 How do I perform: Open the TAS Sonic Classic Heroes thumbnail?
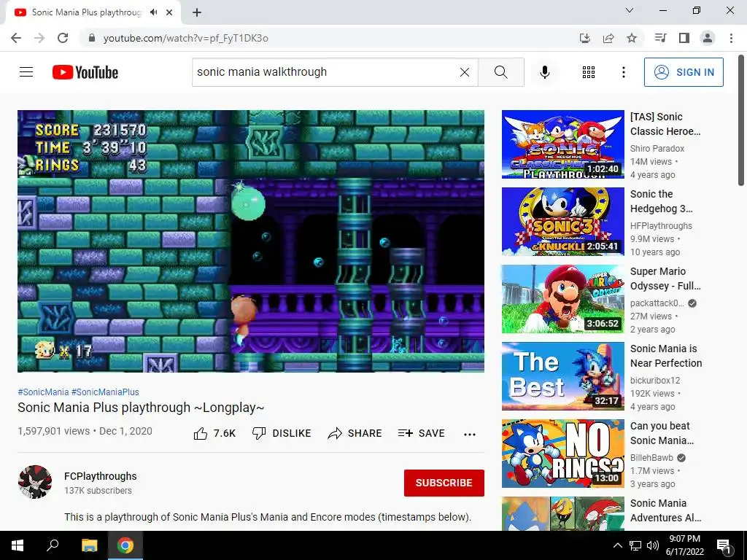pyautogui.click(x=562, y=144)
